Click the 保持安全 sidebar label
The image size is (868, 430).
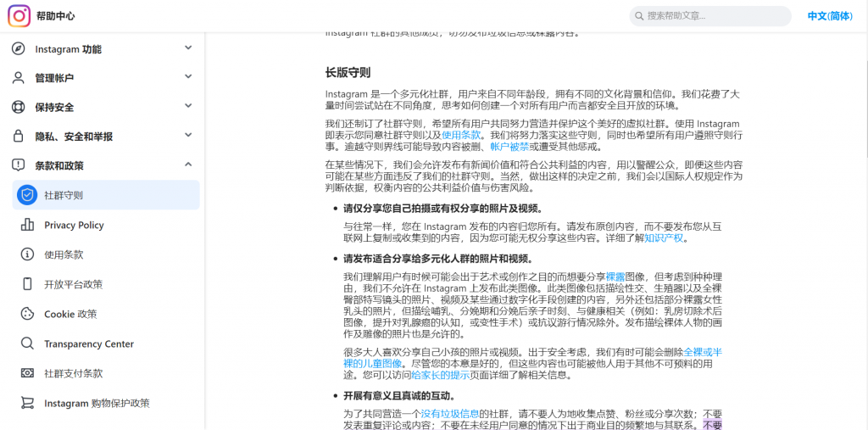click(54, 108)
